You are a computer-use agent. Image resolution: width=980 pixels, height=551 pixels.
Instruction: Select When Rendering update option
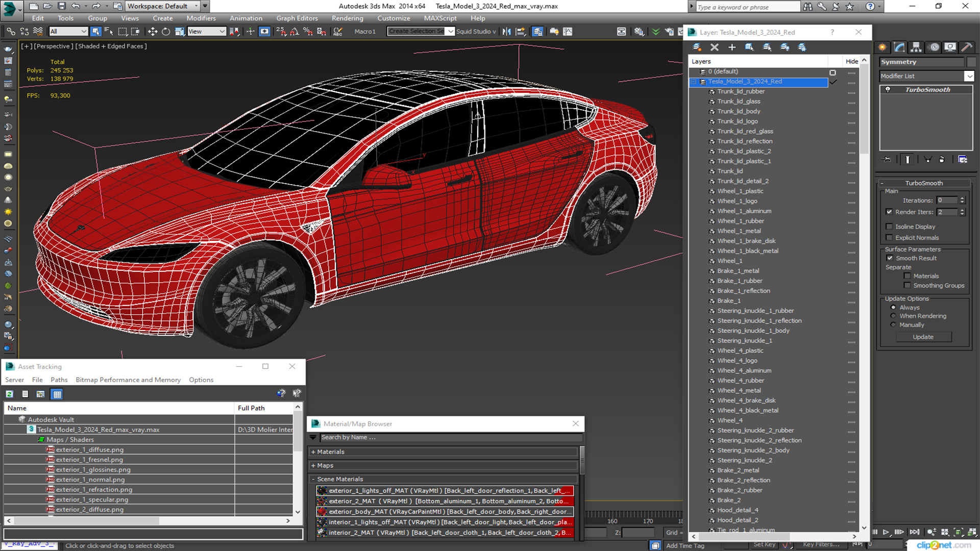893,316
